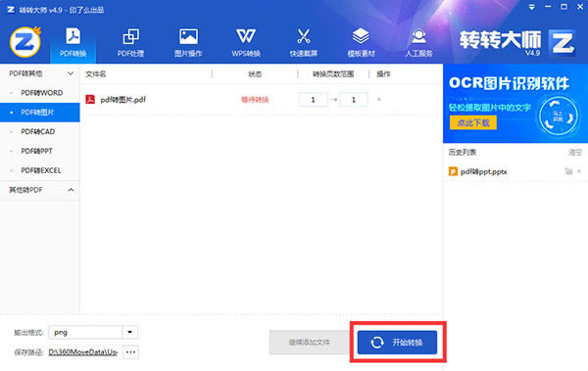Delete pdf转ppt.pptx history entry
This screenshot has width=588, height=371.
pos(579,171)
